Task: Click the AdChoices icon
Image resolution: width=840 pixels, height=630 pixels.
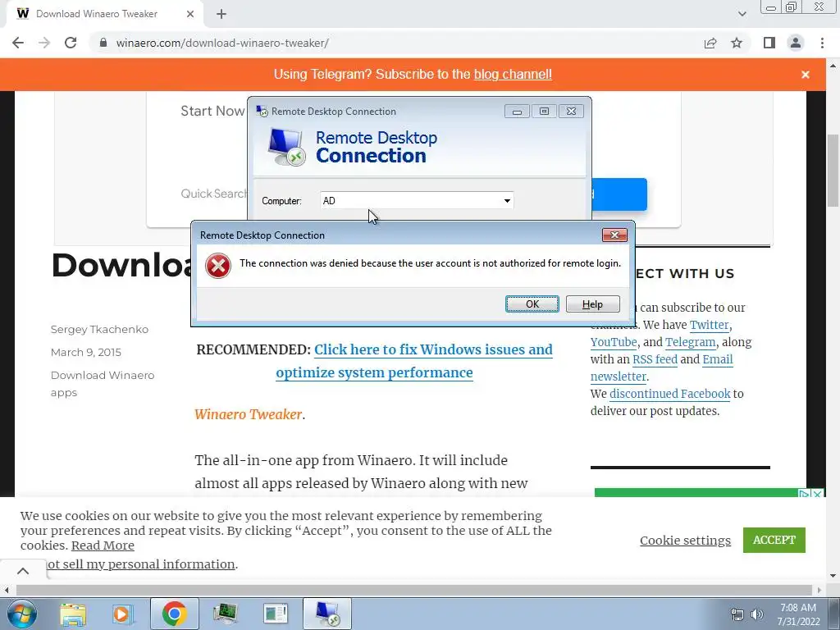Action: 805,494
